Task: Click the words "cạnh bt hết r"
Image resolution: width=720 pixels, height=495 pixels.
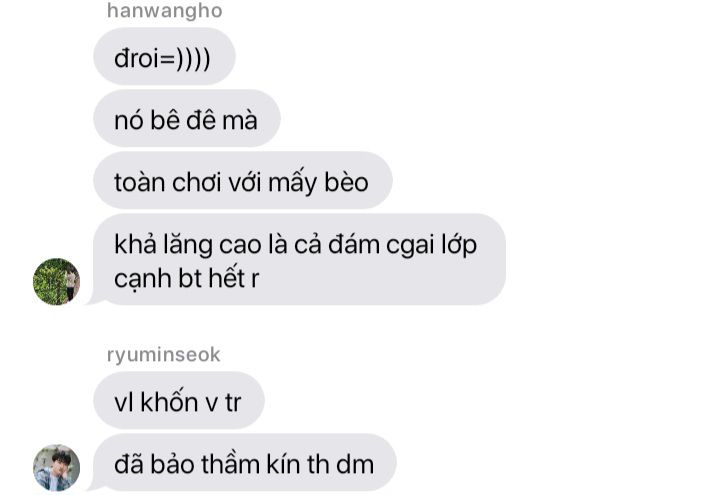Action: click(x=186, y=279)
